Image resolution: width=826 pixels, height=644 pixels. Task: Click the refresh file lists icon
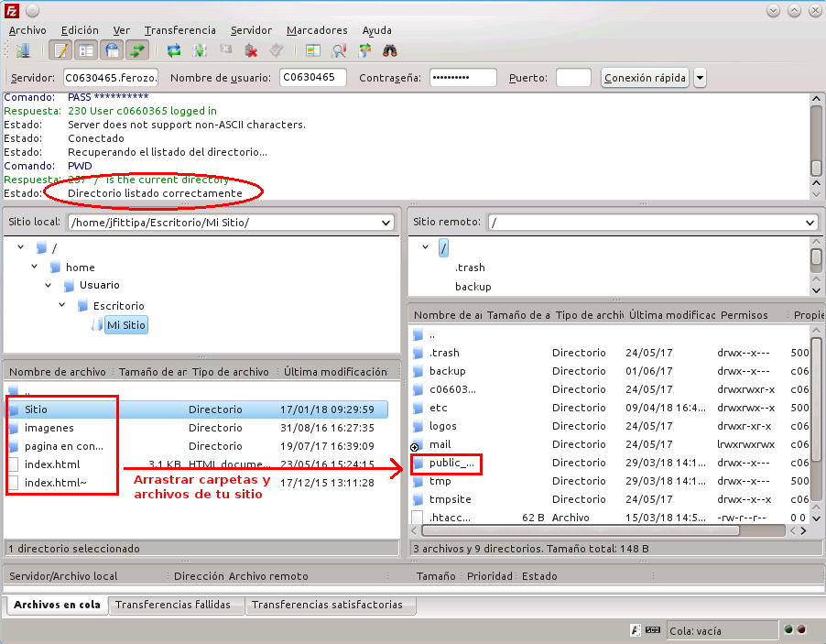pyautogui.click(x=174, y=50)
